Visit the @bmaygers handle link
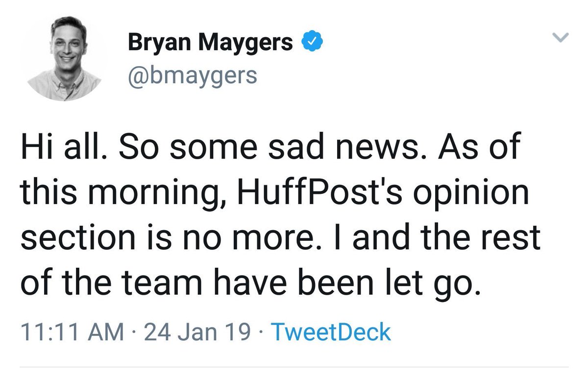Viewport: 588px width, 373px height. pos(192,75)
